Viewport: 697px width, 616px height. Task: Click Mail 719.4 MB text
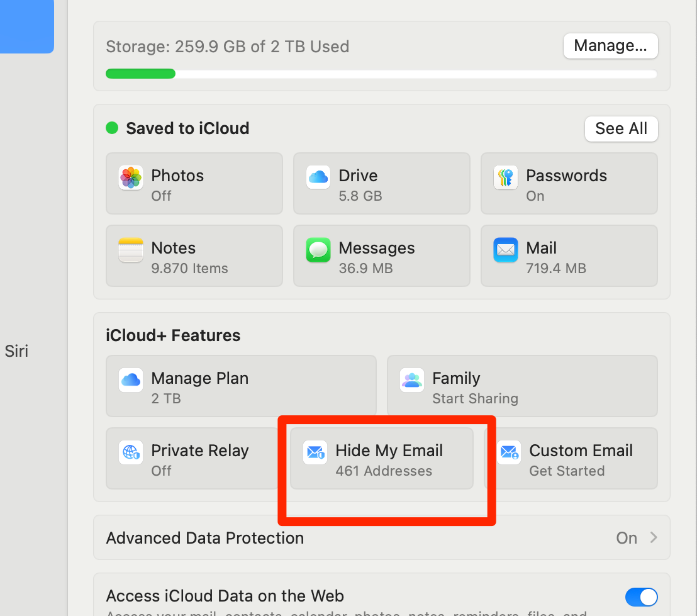pyautogui.click(x=555, y=268)
